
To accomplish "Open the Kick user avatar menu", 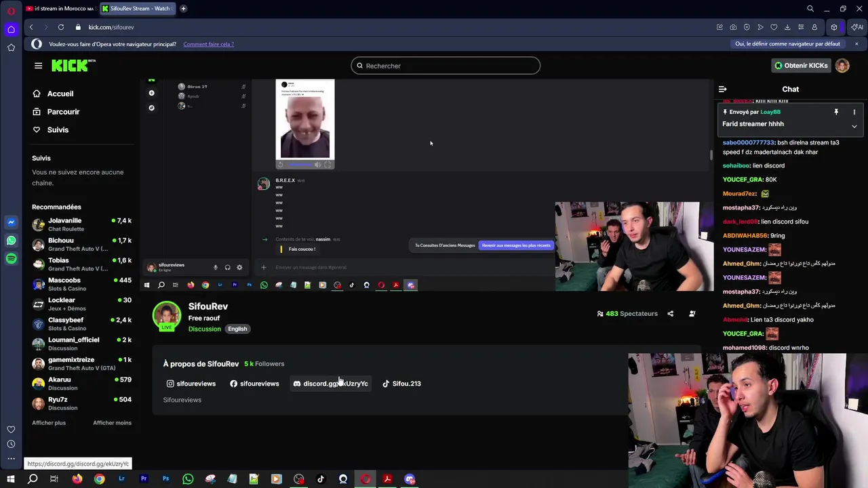I will pyautogui.click(x=842, y=66).
